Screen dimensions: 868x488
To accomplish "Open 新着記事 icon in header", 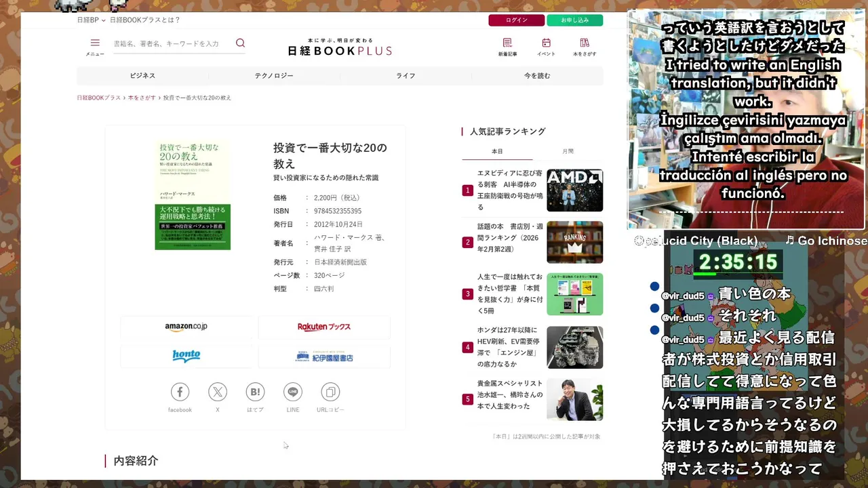I will (507, 43).
